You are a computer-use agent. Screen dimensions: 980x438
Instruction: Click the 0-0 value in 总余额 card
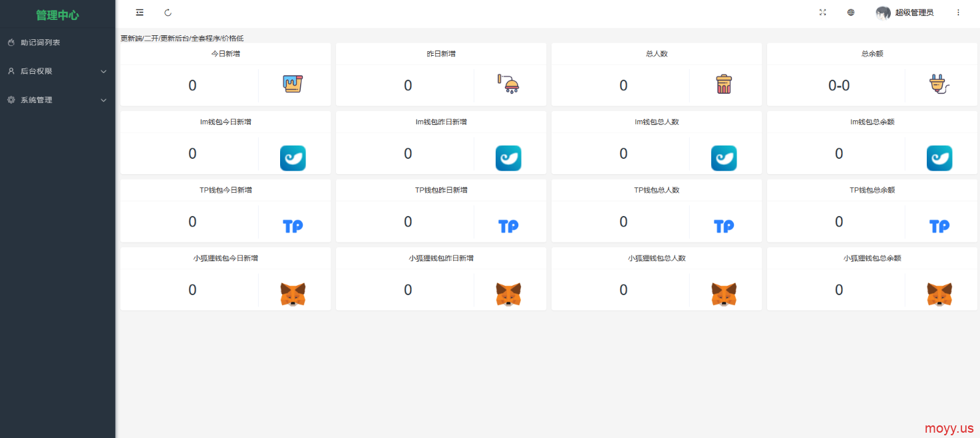839,85
